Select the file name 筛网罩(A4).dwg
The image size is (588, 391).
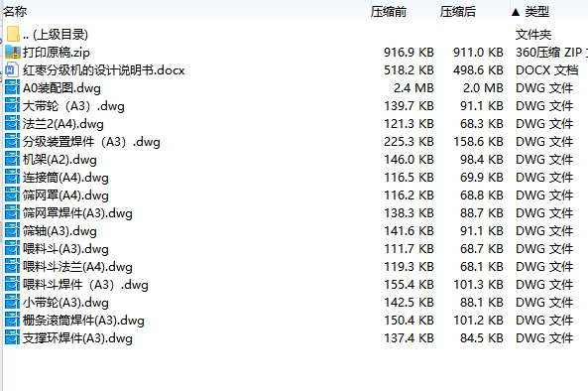coord(65,195)
